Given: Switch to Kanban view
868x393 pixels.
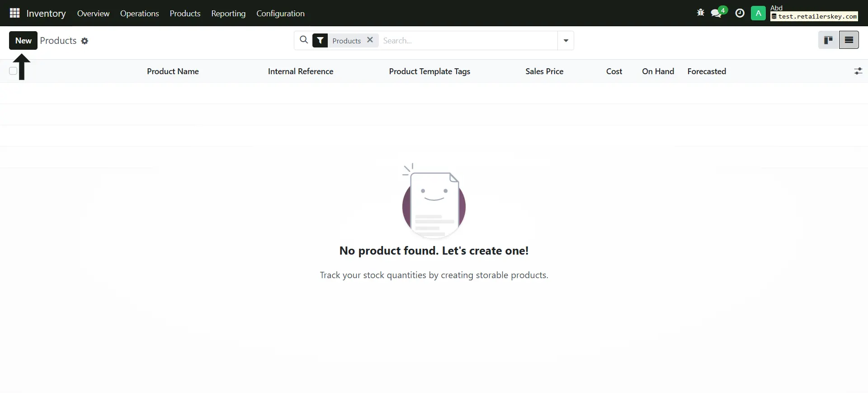Looking at the screenshot, I should [828, 40].
